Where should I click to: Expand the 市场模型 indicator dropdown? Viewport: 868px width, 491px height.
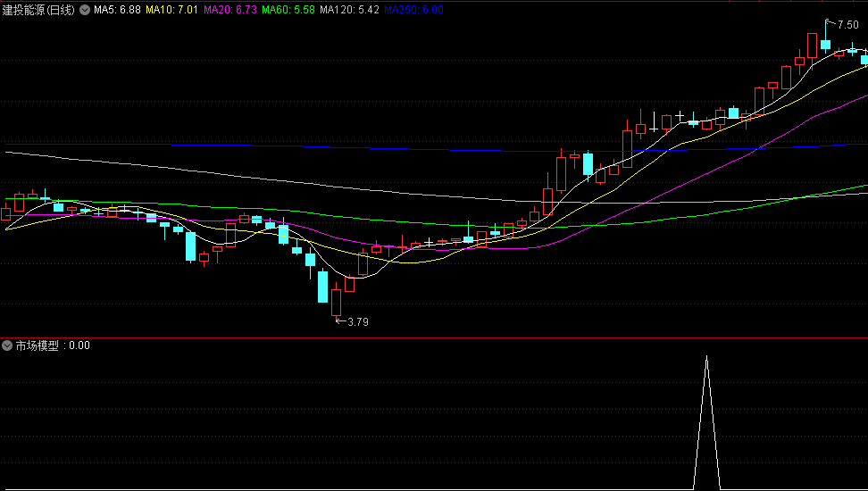point(7,346)
